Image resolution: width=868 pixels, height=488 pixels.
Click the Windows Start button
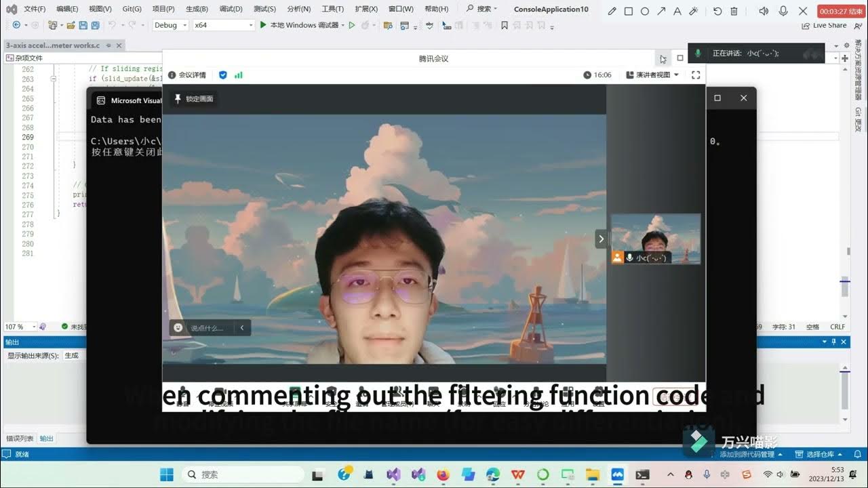[x=166, y=474]
